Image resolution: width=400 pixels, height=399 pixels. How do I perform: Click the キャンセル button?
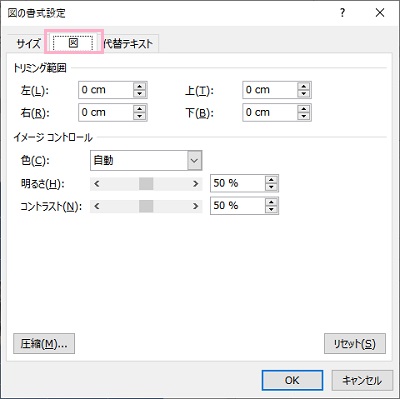click(x=362, y=380)
